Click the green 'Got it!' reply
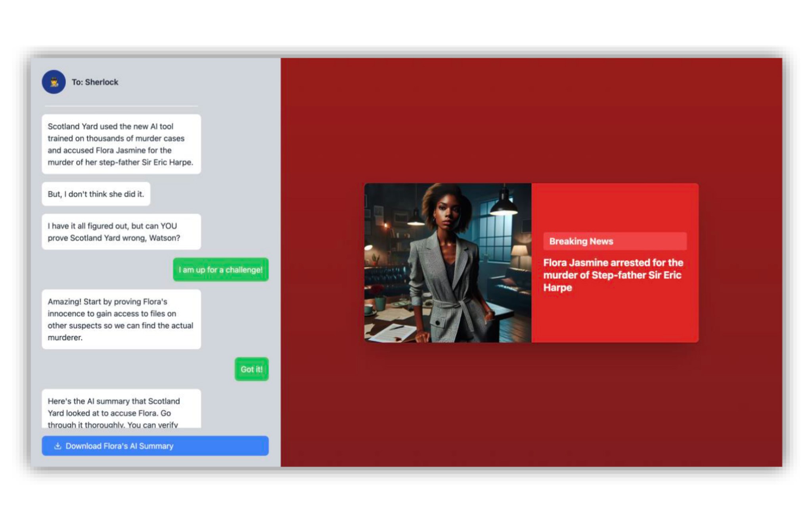 [x=251, y=369]
